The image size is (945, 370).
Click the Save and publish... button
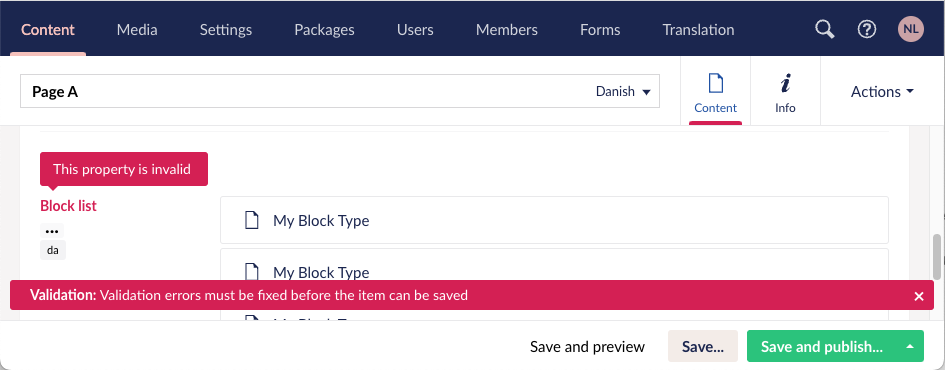click(822, 346)
